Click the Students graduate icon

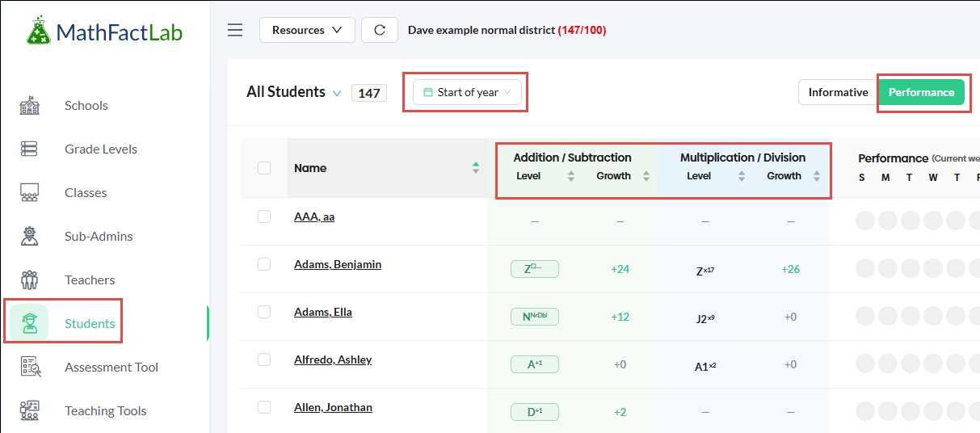(29, 323)
